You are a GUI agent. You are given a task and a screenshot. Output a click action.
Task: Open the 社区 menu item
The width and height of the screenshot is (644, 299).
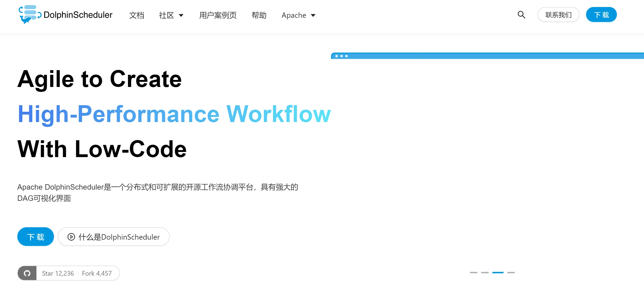[x=167, y=15]
